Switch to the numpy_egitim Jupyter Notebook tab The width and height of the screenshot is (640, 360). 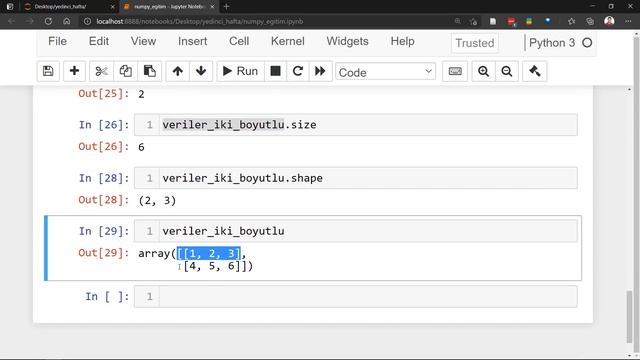click(169, 7)
